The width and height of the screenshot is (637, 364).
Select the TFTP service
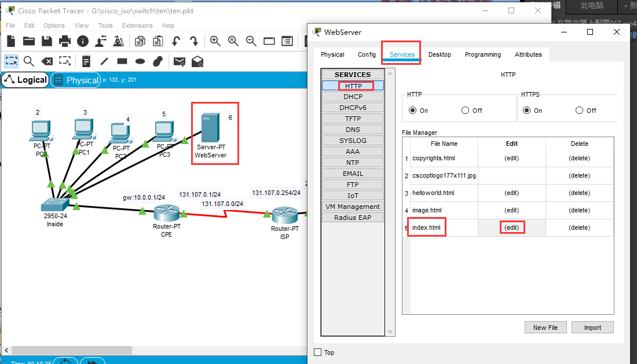353,119
